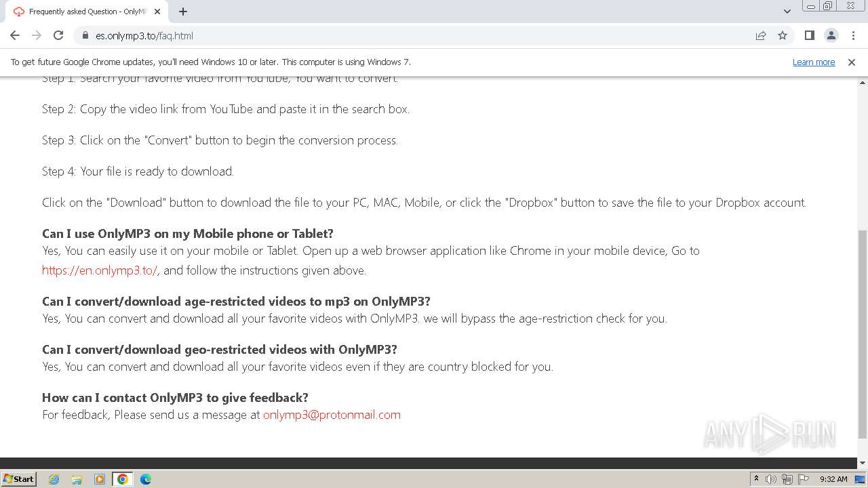Show hidden system tray icons
The width and height of the screenshot is (868, 488).
[x=756, y=479]
